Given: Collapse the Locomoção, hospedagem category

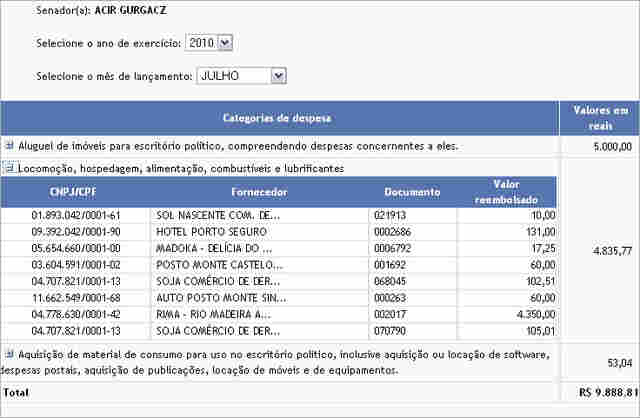Looking at the screenshot, I should click(x=8, y=168).
